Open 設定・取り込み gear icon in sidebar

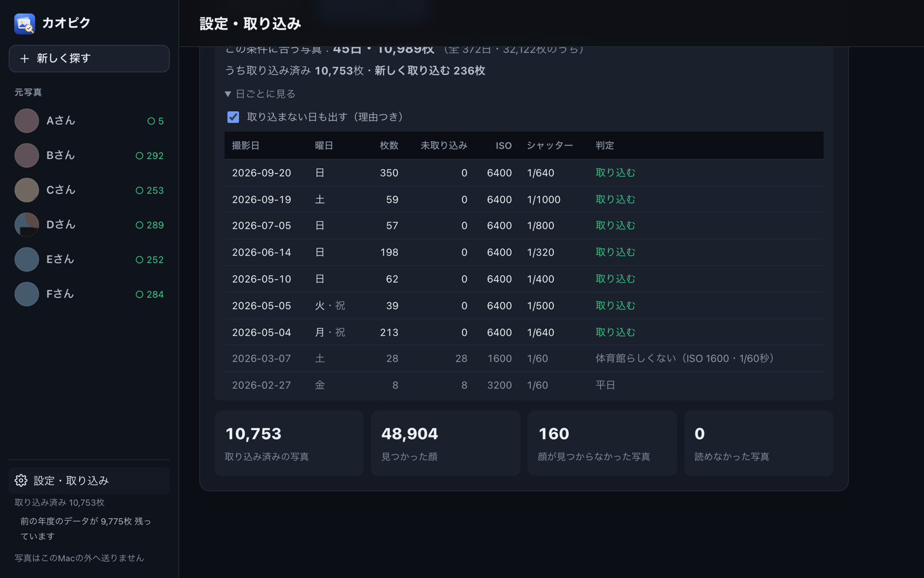coord(21,480)
